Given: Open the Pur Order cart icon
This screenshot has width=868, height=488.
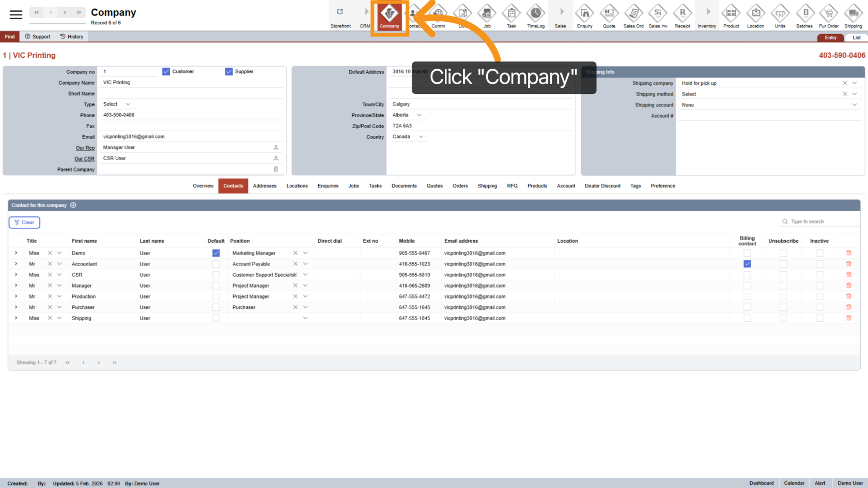Looking at the screenshot, I should coord(828,15).
